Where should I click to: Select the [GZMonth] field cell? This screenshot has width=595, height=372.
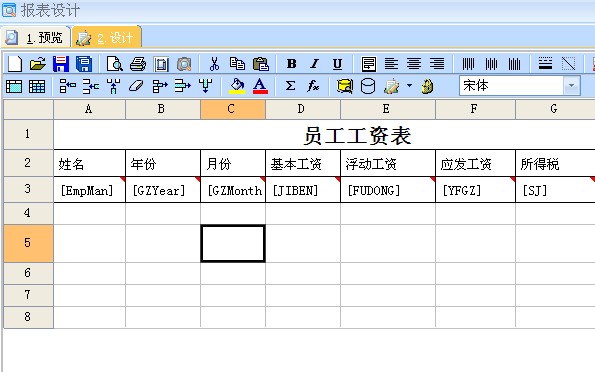pyautogui.click(x=233, y=189)
